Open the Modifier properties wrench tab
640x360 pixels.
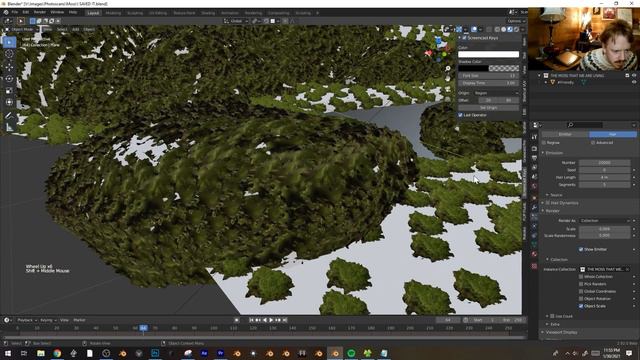click(534, 208)
